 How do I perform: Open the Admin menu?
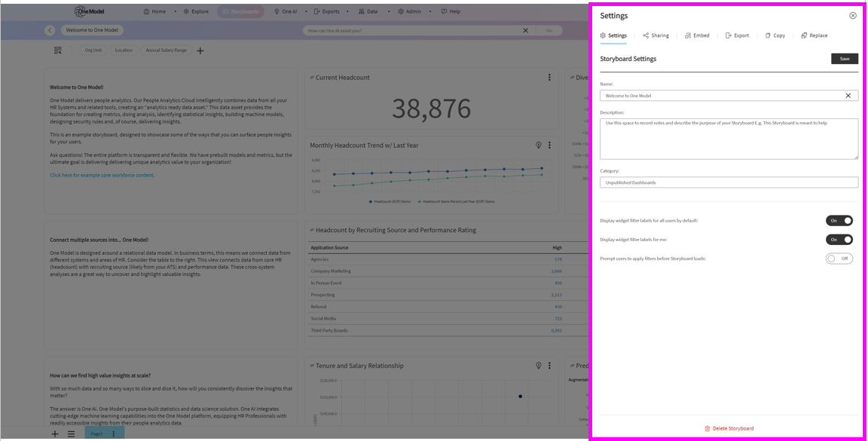click(410, 11)
